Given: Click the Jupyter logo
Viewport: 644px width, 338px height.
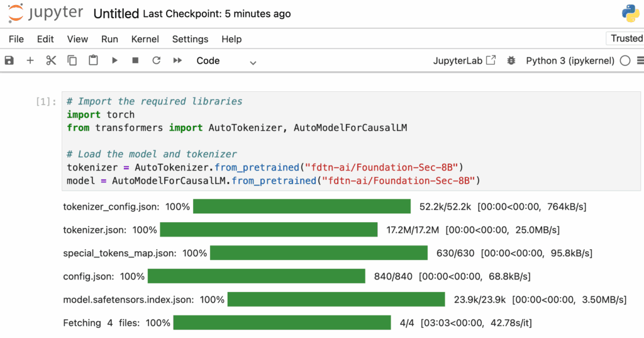Looking at the screenshot, I should [x=45, y=13].
